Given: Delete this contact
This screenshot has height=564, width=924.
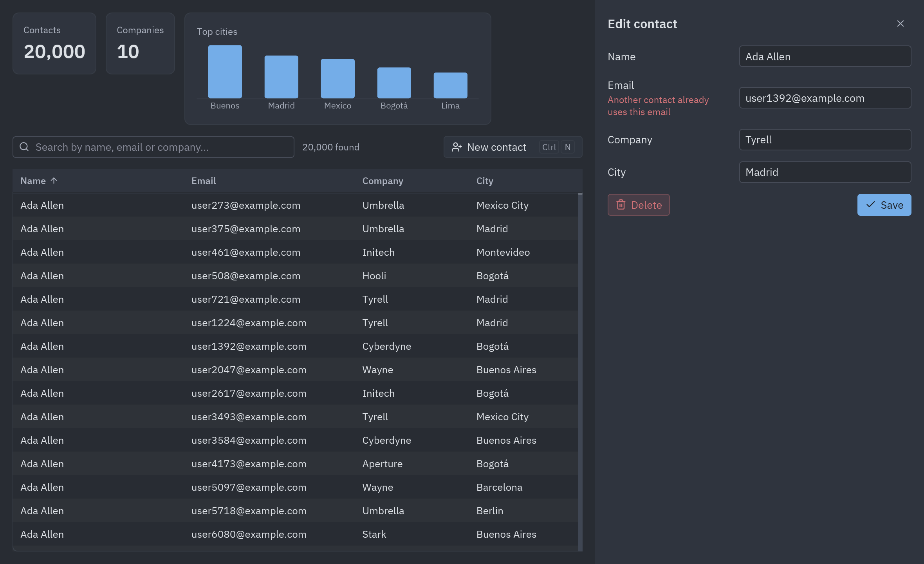Looking at the screenshot, I should (638, 205).
